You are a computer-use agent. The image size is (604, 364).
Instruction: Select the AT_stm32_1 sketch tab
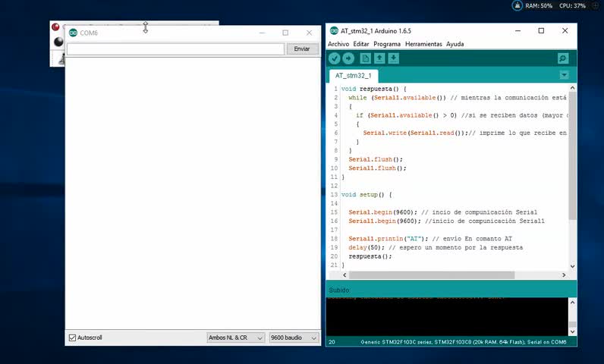354,75
